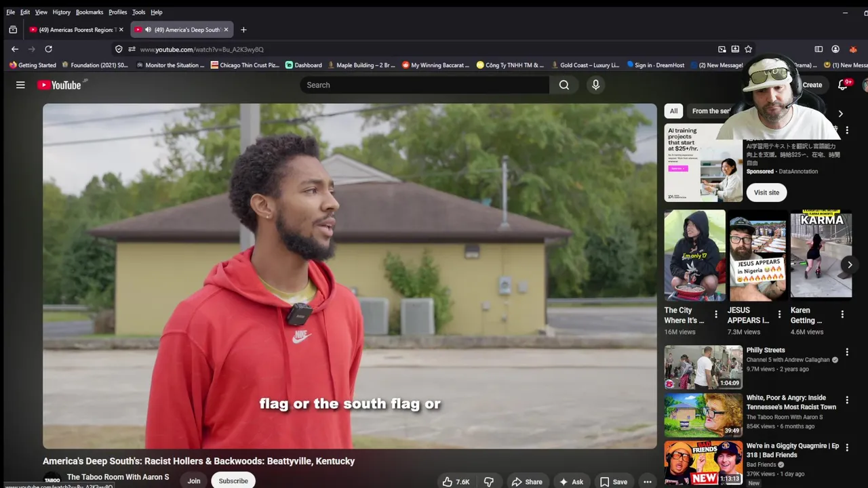This screenshot has width=868, height=488.
Task: Open Getting Started bookmark
Action: point(33,65)
